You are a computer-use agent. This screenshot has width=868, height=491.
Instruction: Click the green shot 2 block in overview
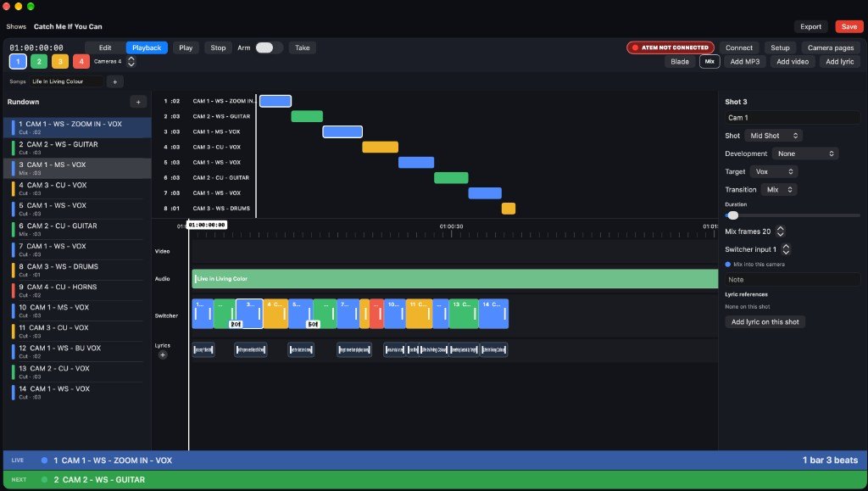coord(307,116)
